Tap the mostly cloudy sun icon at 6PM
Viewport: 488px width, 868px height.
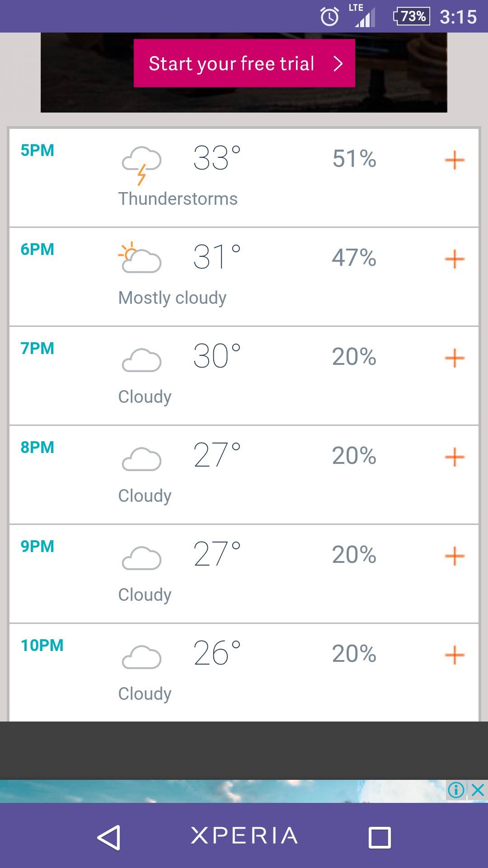[140, 257]
